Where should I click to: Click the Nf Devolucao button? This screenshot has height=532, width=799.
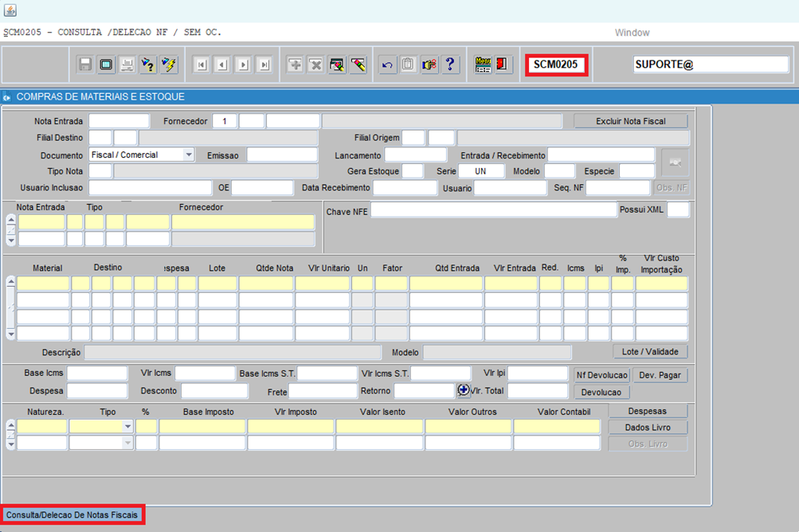coord(601,375)
